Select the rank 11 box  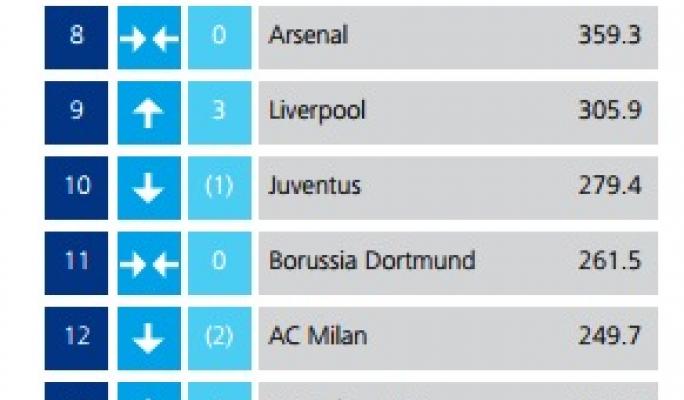[76, 262]
